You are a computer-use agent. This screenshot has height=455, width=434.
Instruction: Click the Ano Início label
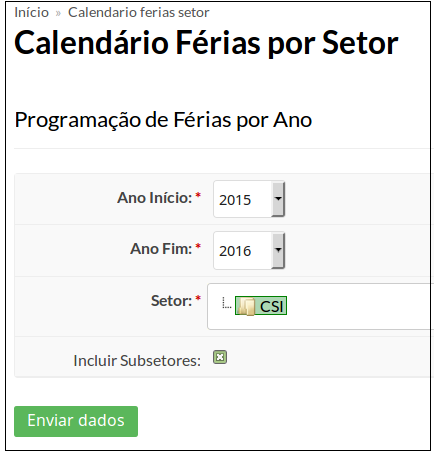click(x=155, y=198)
